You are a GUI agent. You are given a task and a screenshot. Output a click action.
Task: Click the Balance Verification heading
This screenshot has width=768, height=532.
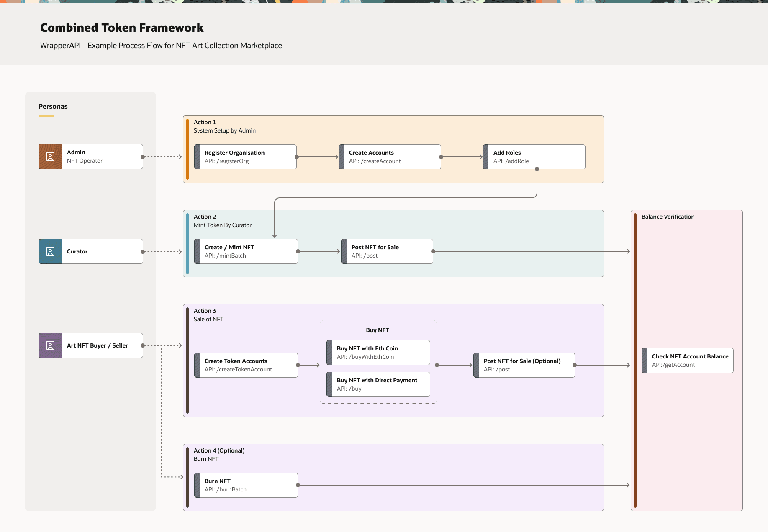click(668, 217)
